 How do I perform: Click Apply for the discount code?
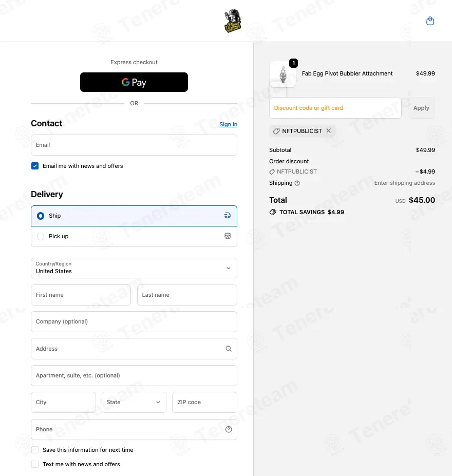tap(421, 108)
